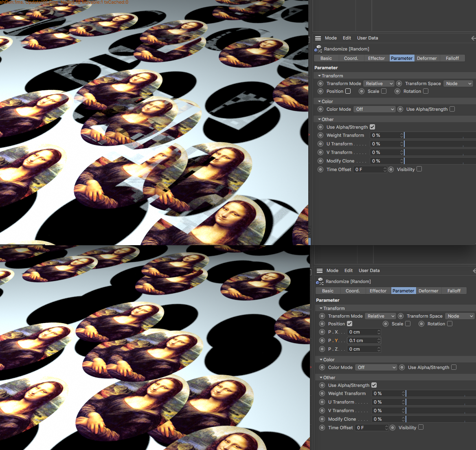Open hamburger menu in upper attribute panel
The image size is (476, 450).
(318, 38)
